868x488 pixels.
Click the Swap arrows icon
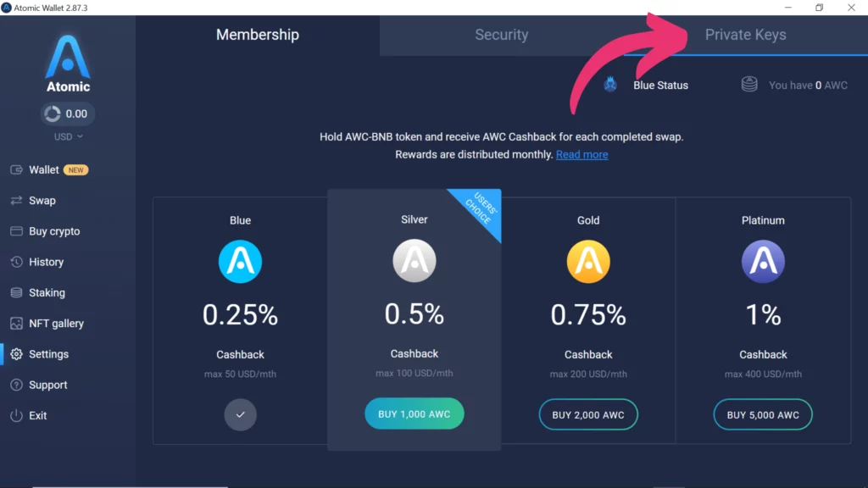(x=16, y=201)
